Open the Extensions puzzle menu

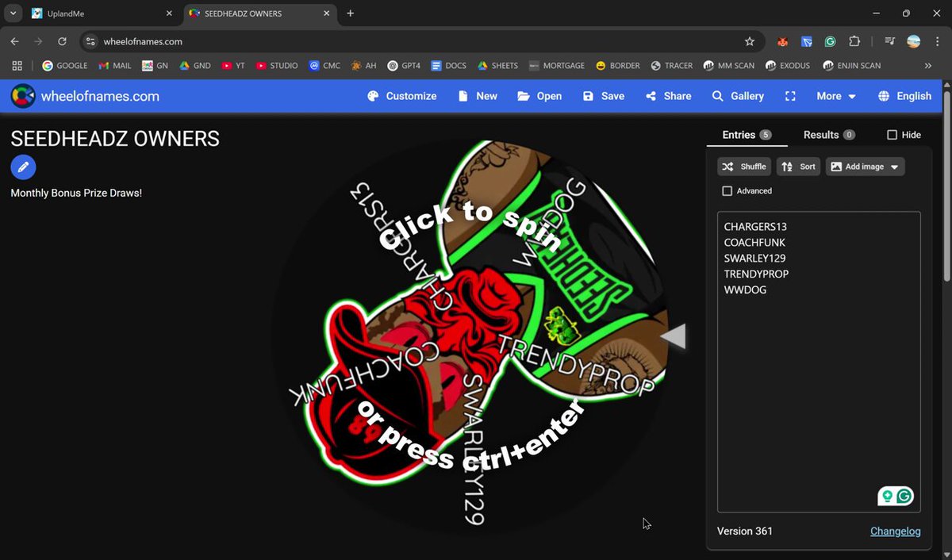tap(854, 41)
